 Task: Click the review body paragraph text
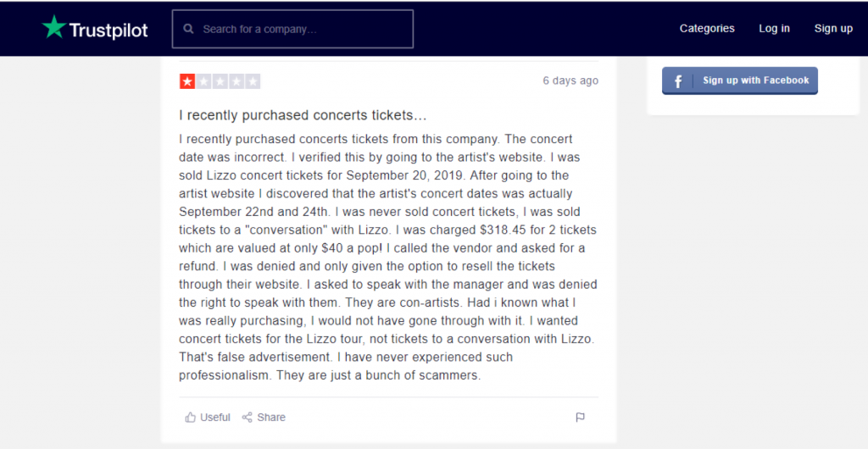point(388,258)
